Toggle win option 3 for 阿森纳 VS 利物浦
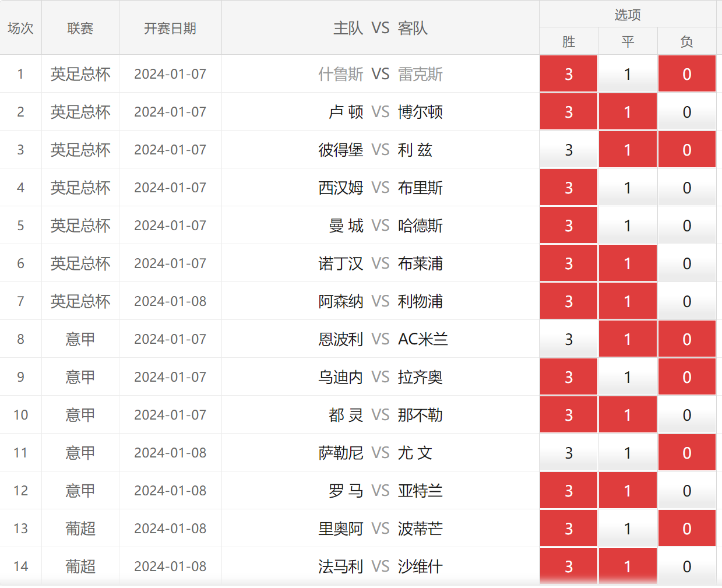722x588 pixels. tap(569, 301)
